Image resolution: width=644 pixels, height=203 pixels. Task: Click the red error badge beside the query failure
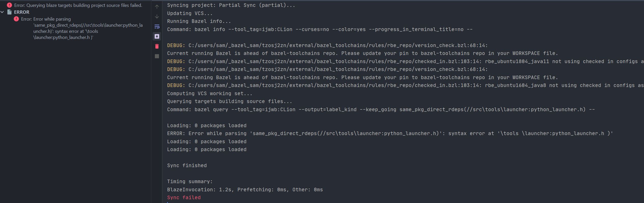pyautogui.click(x=9, y=5)
